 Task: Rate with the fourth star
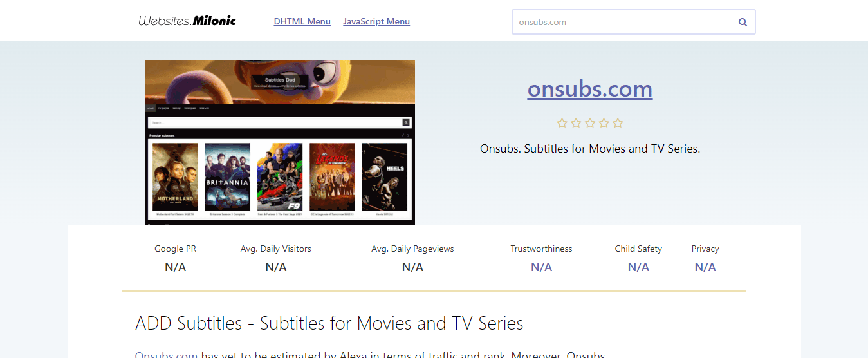604,123
